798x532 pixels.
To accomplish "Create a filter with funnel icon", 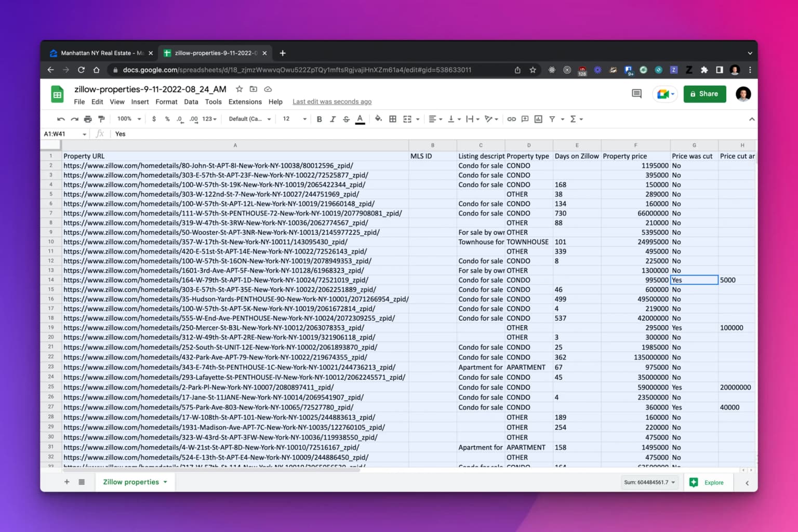I will tap(552, 119).
